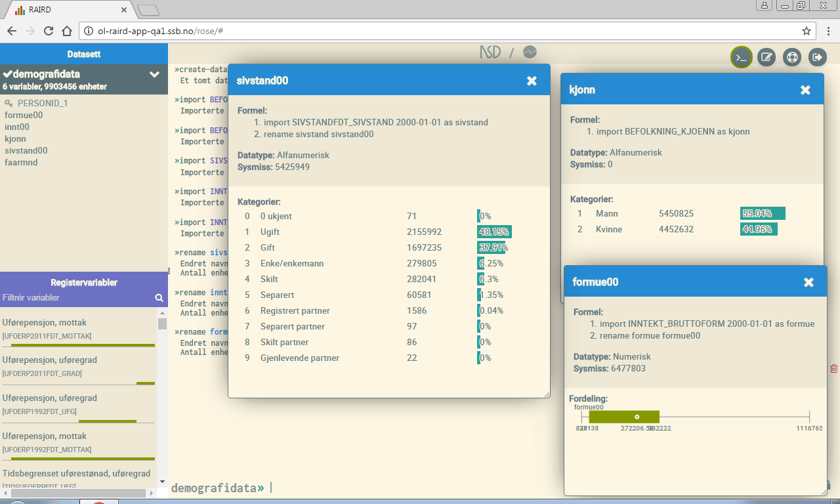The width and height of the screenshot is (840, 504).
Task: Open the faarmnd variable from dataset
Action: (21, 162)
